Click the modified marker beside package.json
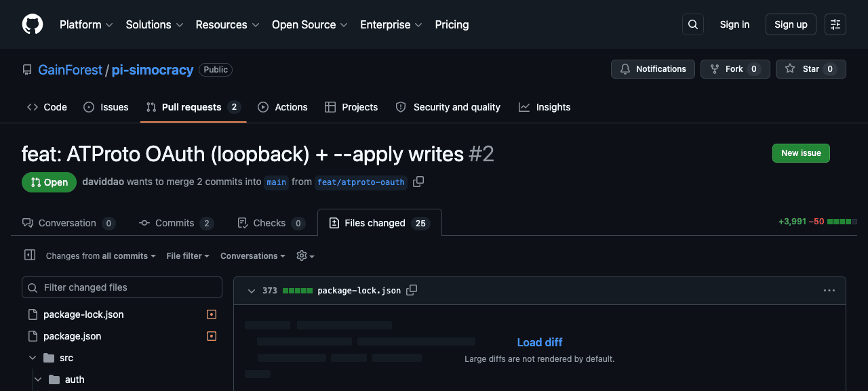 (212, 336)
